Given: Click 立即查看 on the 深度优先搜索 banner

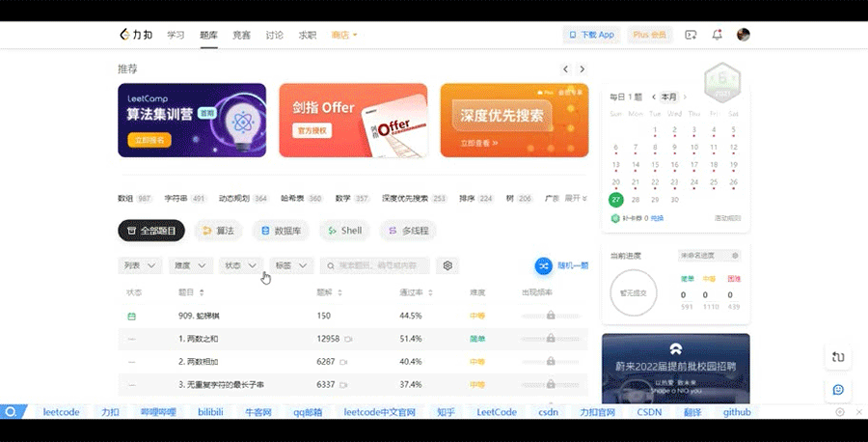Looking at the screenshot, I should tap(479, 143).
